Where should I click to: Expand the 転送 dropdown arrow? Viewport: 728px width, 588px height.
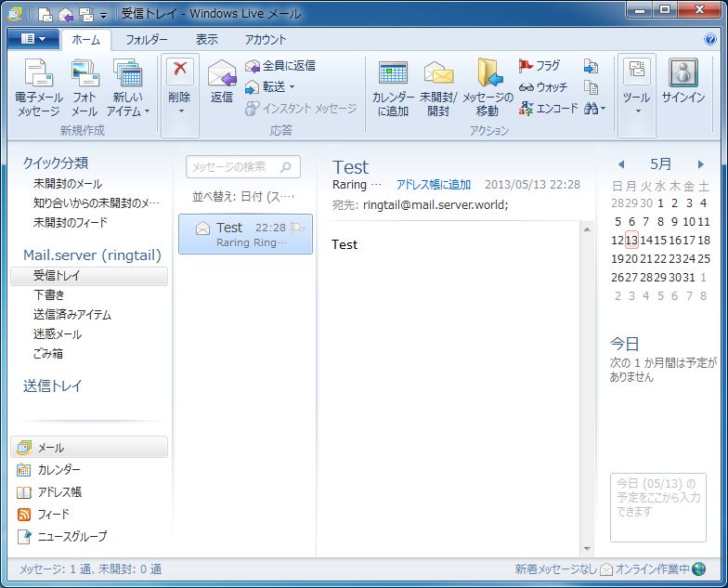coord(292,87)
